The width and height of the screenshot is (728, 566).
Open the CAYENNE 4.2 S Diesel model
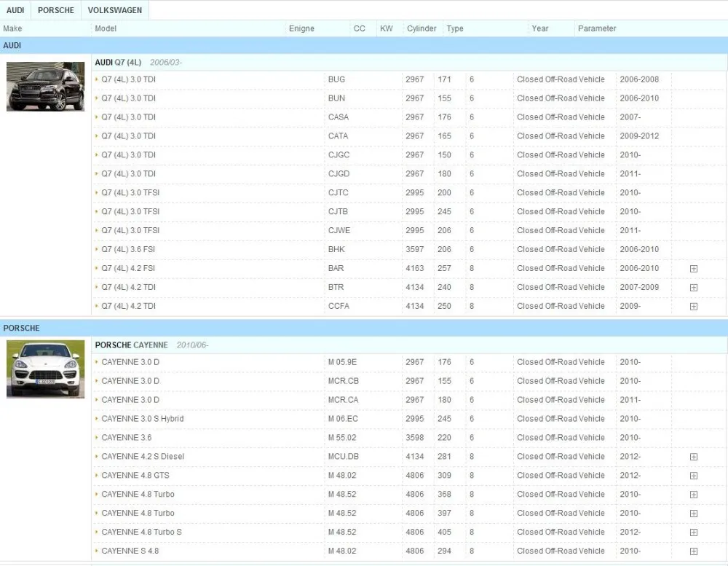pyautogui.click(x=143, y=456)
